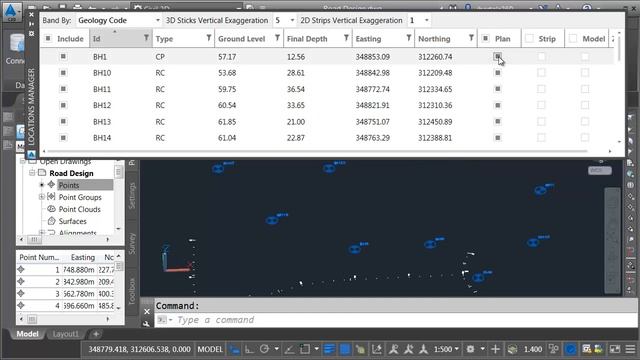
Task: Filter the Id column
Action: click(x=146, y=38)
